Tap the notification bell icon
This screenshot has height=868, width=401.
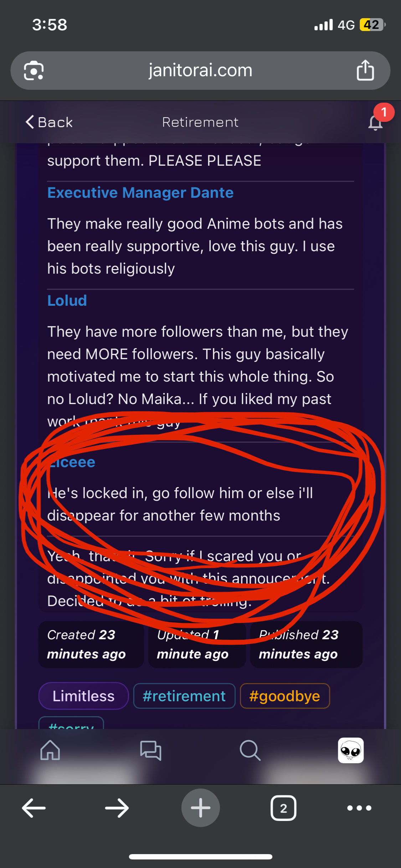375,123
